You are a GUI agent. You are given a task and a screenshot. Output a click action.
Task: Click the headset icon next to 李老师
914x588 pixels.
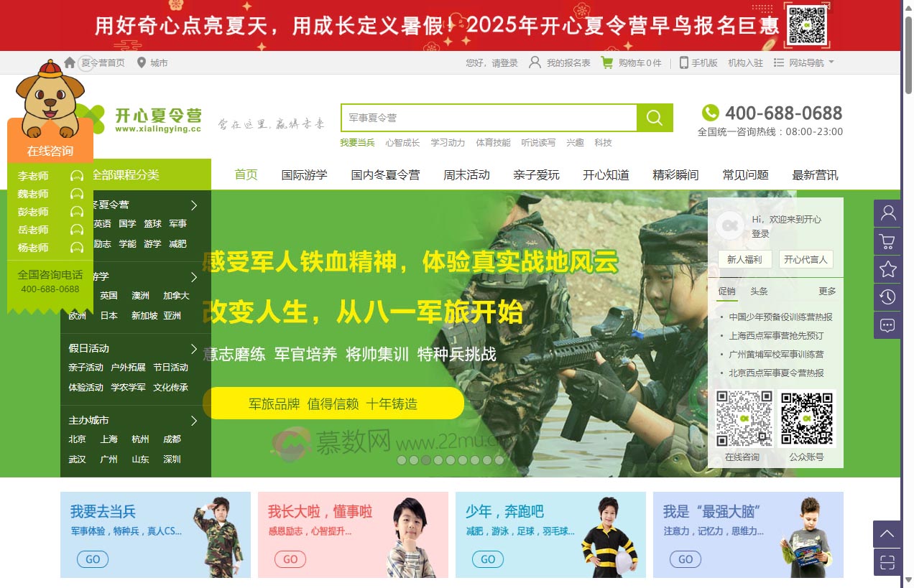[76, 175]
